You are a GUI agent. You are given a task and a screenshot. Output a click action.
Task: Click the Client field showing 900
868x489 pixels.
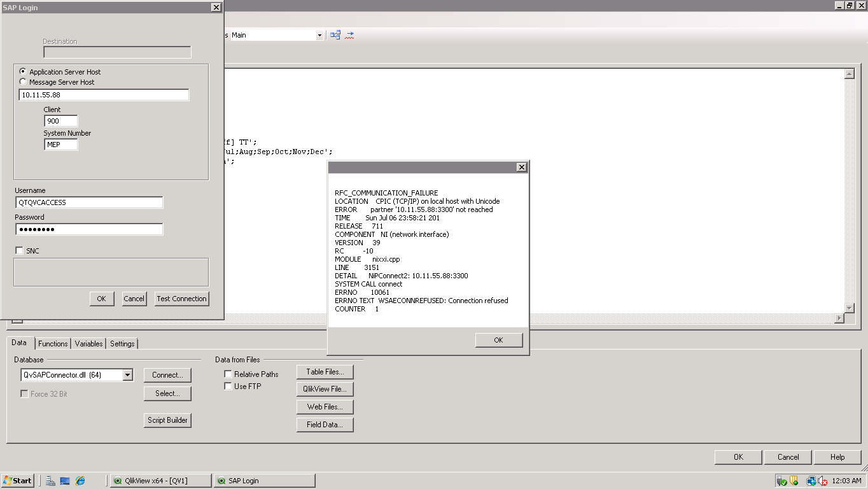(x=61, y=121)
